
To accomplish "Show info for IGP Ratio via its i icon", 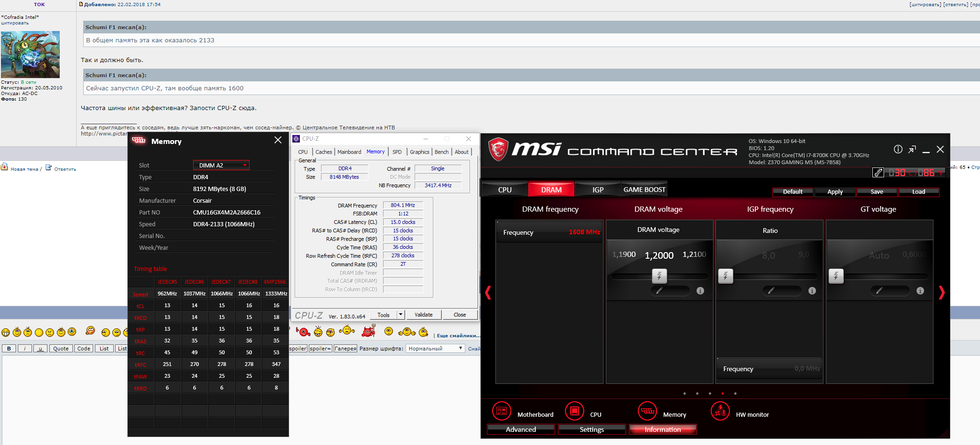I will click(x=812, y=291).
